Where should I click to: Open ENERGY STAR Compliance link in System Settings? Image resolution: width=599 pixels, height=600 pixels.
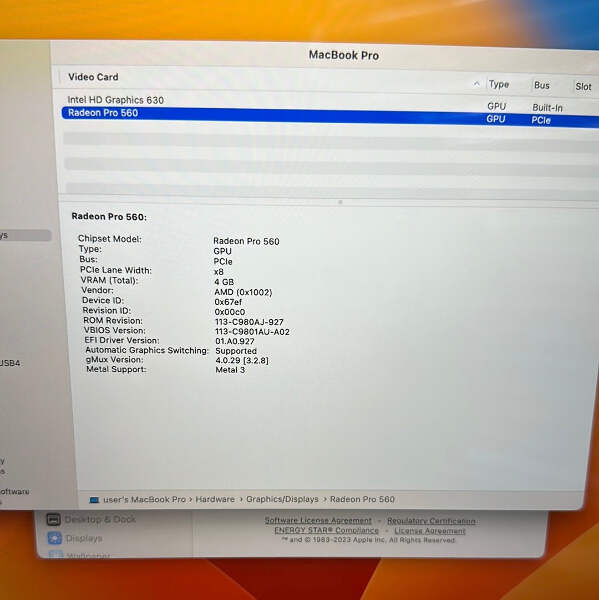(x=326, y=530)
